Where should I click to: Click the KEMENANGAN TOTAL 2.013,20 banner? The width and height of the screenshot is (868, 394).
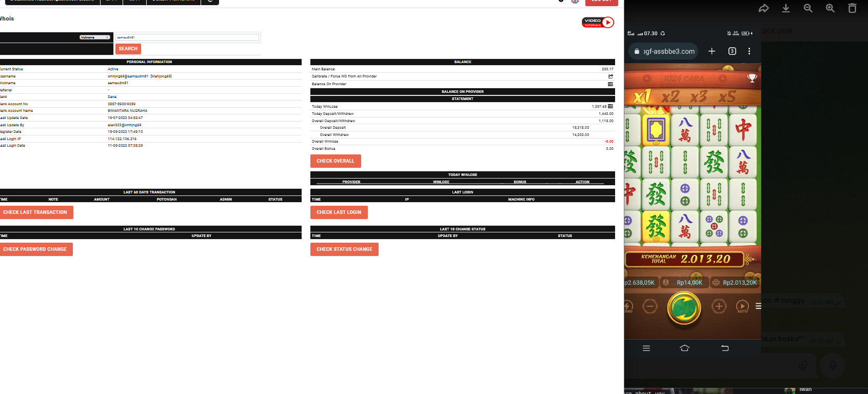click(x=685, y=259)
